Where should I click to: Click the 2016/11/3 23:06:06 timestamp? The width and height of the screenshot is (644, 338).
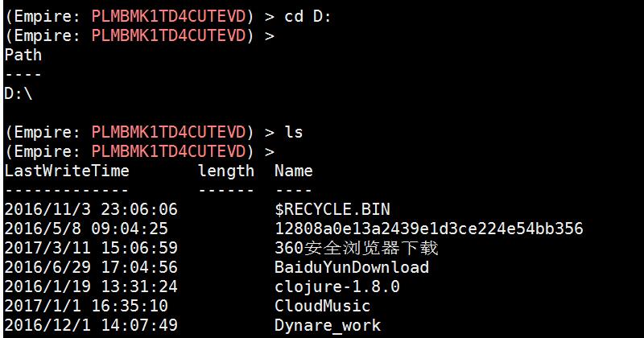click(91, 209)
